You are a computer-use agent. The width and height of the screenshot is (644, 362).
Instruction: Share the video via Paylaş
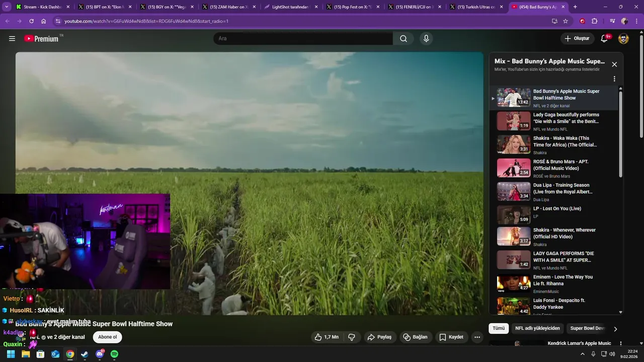[x=379, y=337]
